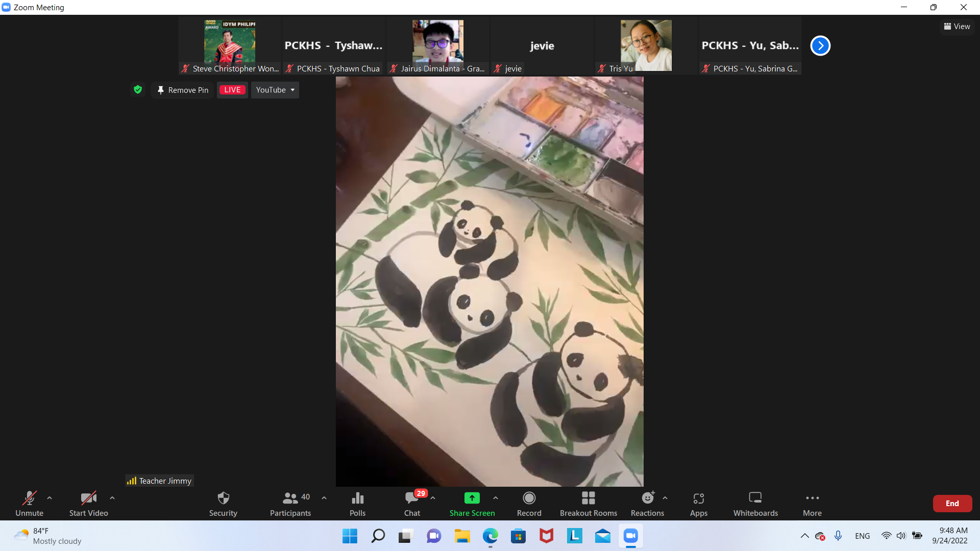Select PCKHS - Tyshawn Chua's participant tile
980x551 pixels.
334,45
